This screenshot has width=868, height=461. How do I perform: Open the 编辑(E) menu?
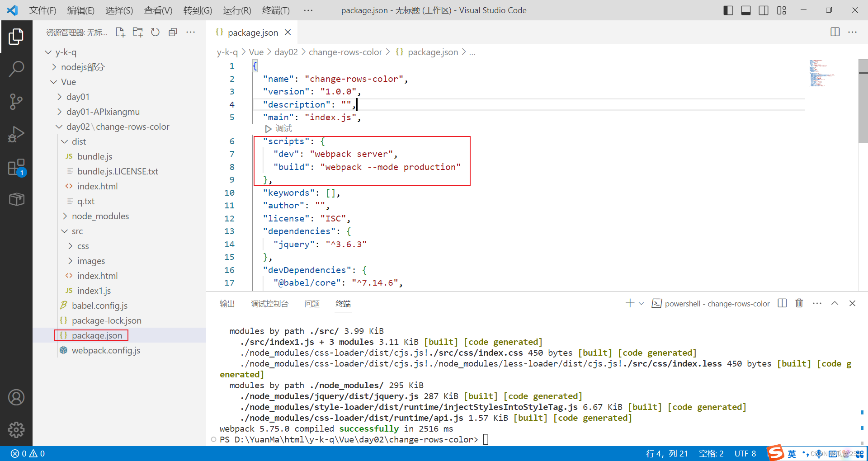click(81, 10)
